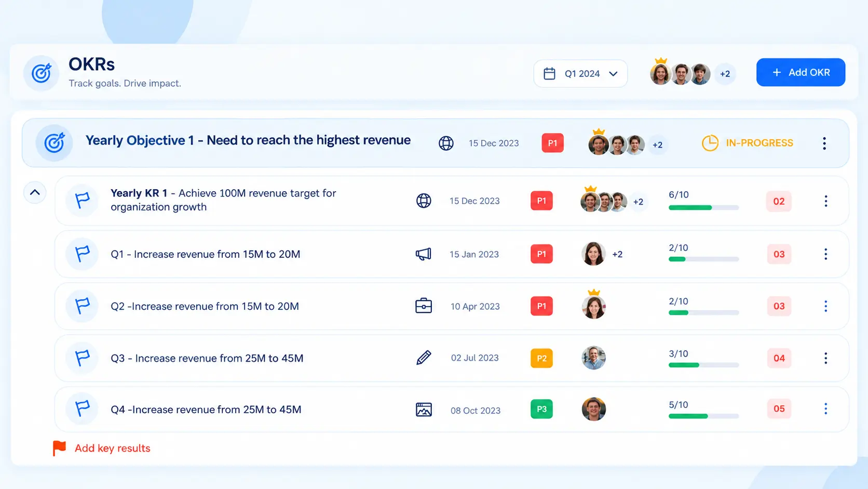Click the crowned owner avatar in the top header
This screenshot has width=868, height=489.
660,73
